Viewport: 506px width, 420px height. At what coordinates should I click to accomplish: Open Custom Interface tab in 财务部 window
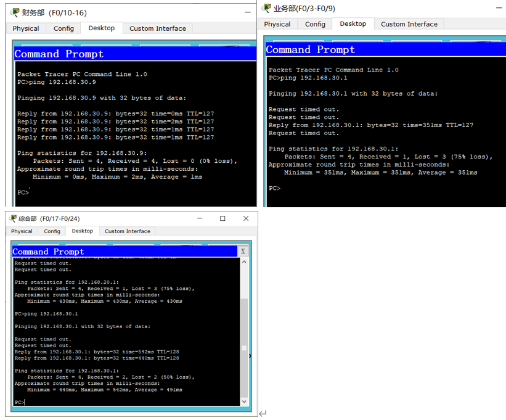coord(158,28)
